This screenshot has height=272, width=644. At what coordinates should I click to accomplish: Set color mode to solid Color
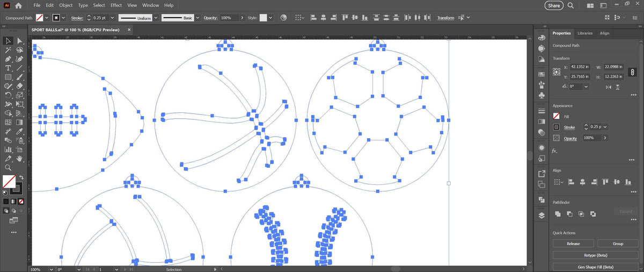[6, 201]
